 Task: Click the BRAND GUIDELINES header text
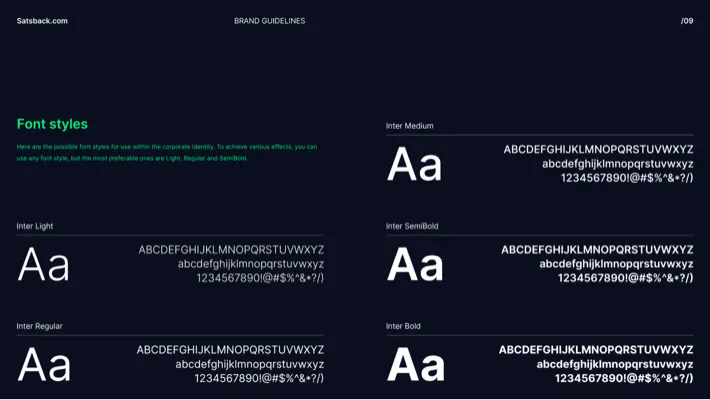269,21
